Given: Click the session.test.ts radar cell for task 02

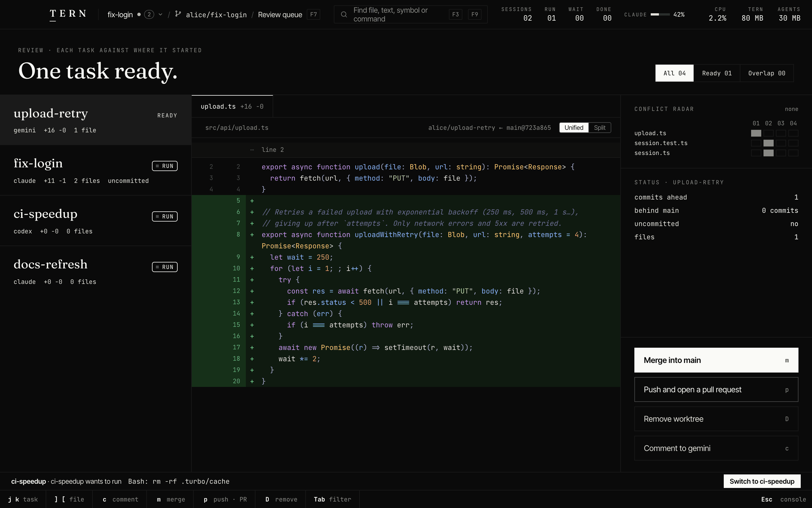Looking at the screenshot, I should (768, 143).
